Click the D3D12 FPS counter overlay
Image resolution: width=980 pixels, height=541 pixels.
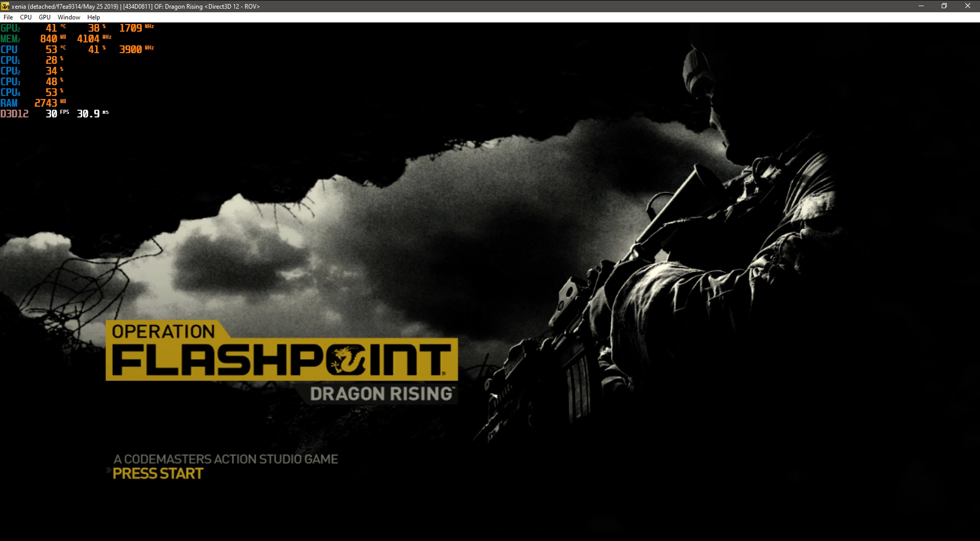coord(53,113)
